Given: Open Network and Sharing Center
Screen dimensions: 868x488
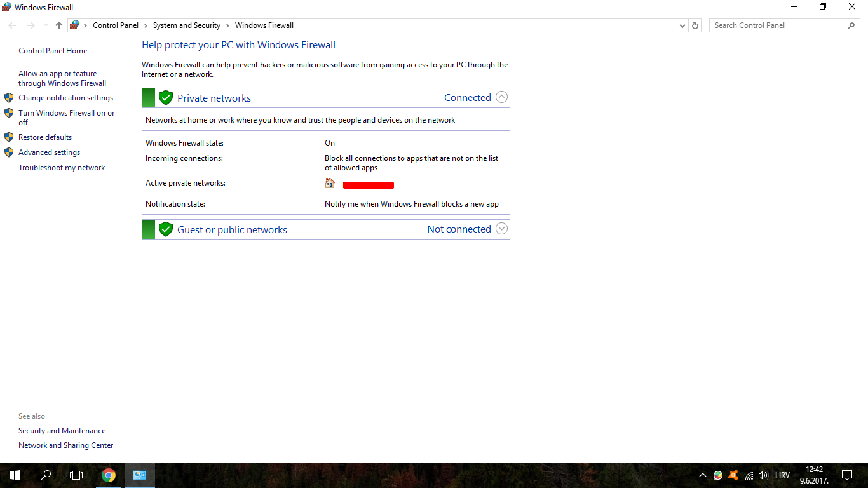Looking at the screenshot, I should [66, 445].
